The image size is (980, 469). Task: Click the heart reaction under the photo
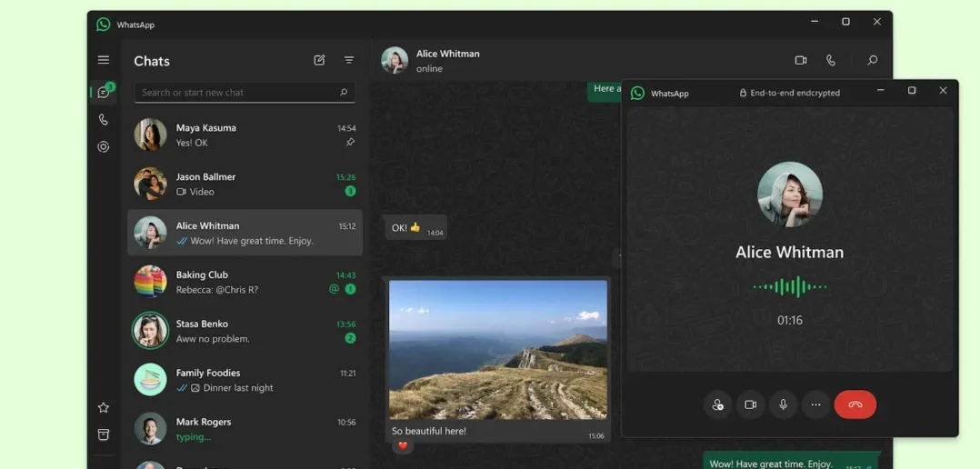(403, 445)
